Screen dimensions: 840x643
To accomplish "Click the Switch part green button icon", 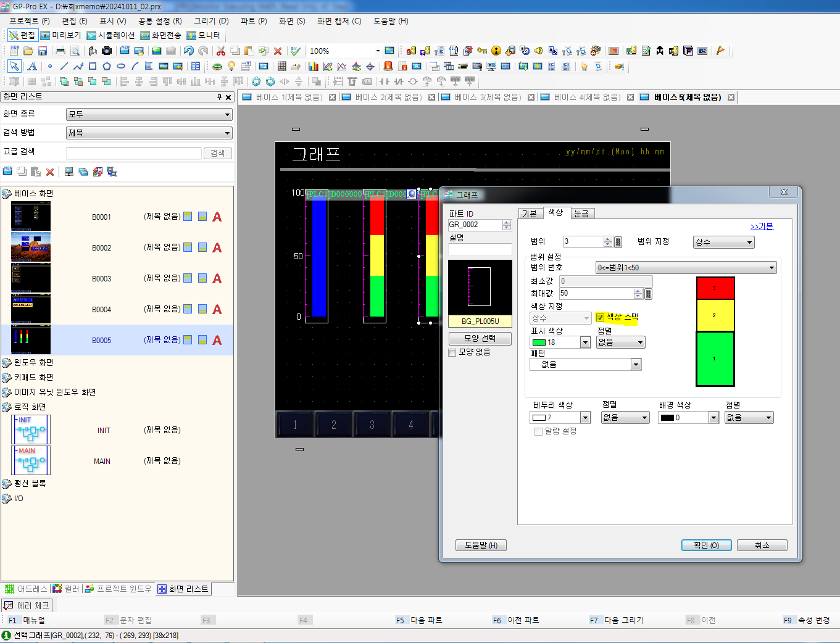I will (x=217, y=66).
